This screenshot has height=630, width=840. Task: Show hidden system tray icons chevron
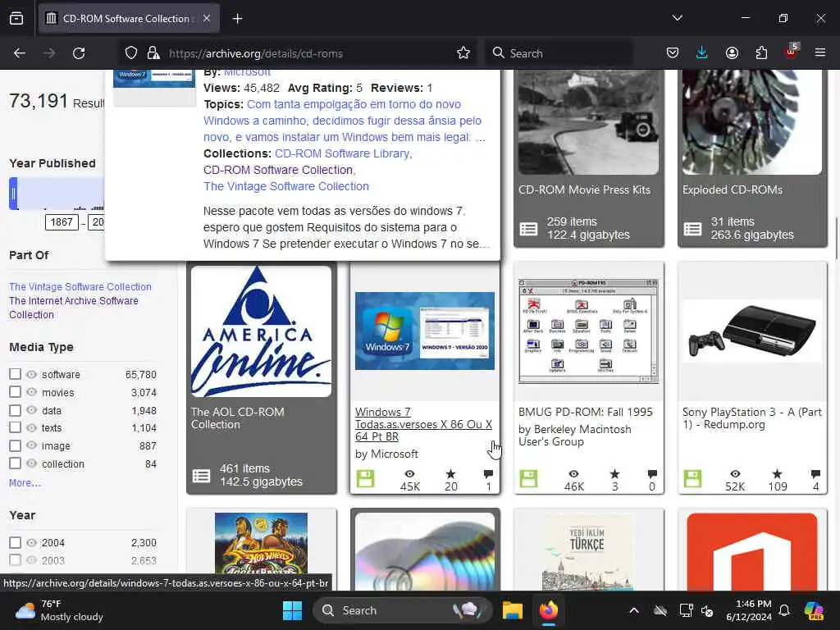[634, 610]
